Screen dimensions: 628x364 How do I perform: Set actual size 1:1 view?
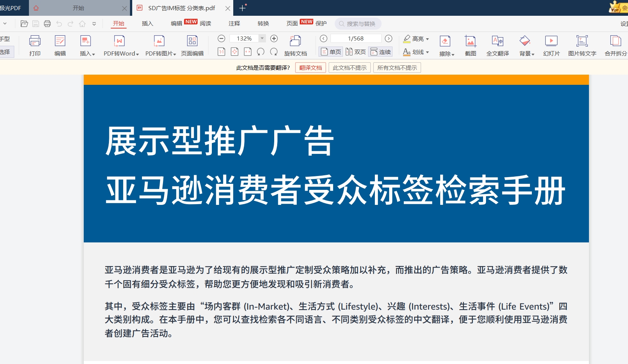point(222,51)
